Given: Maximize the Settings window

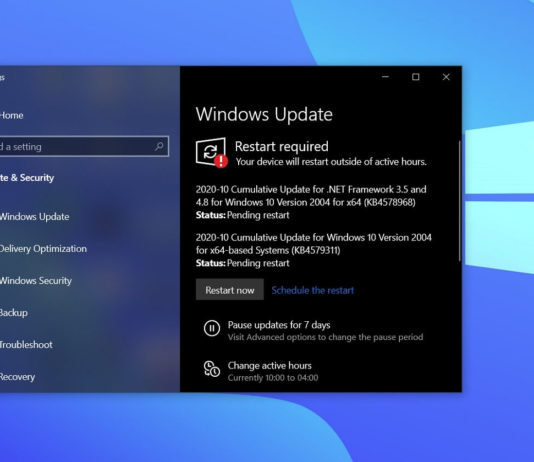Looking at the screenshot, I should click(x=415, y=77).
